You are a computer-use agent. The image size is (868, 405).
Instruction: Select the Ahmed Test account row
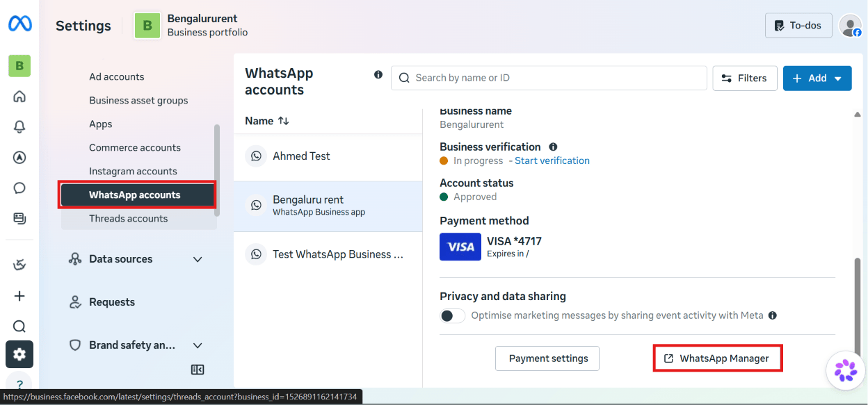click(x=328, y=156)
